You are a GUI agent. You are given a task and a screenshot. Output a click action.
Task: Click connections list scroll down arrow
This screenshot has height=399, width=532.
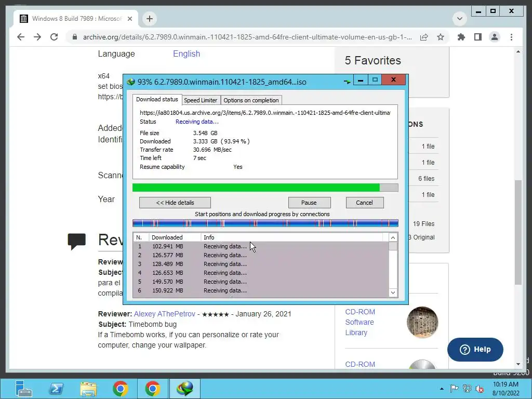[x=393, y=292]
